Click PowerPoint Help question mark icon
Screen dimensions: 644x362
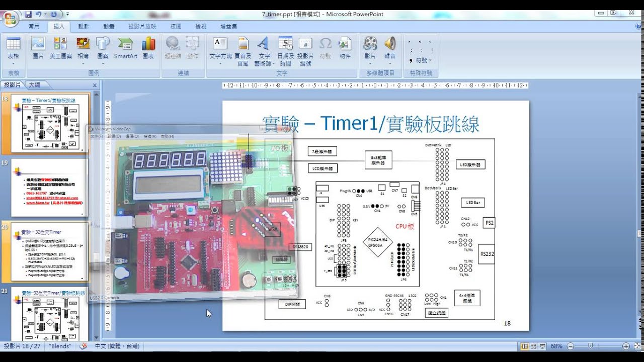point(638,26)
